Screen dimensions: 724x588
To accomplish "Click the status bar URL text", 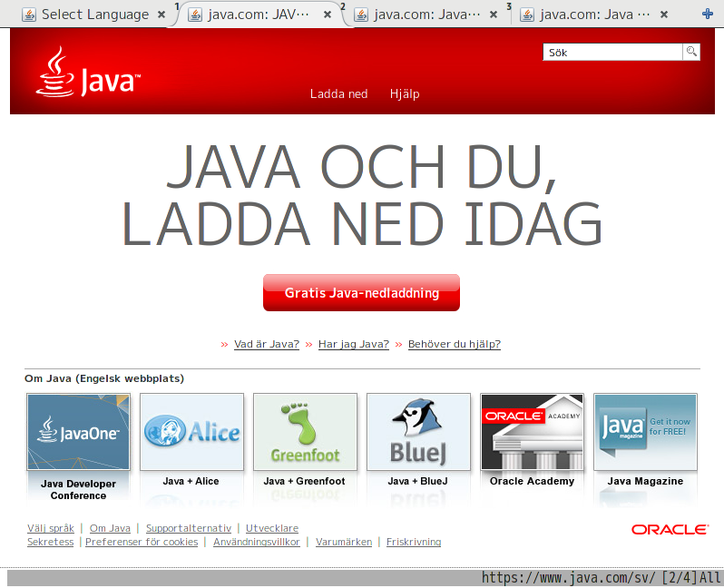I will click(x=569, y=578).
